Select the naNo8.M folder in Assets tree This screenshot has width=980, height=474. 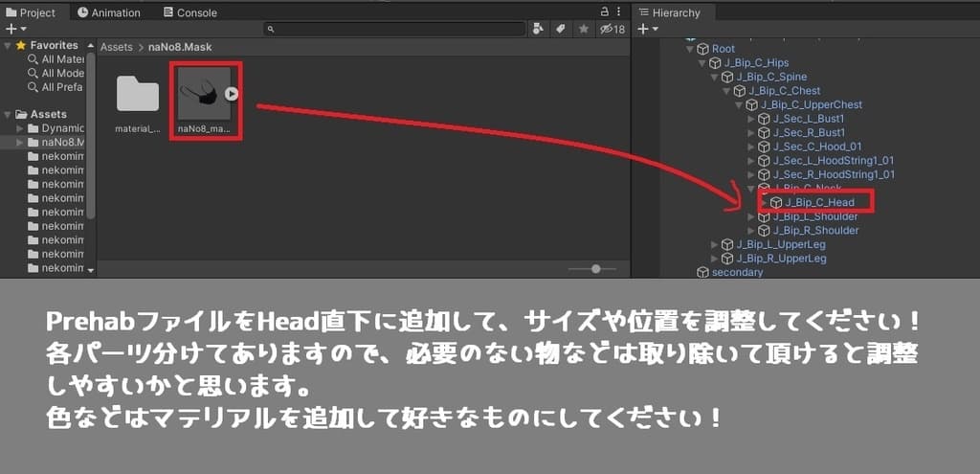[49, 142]
